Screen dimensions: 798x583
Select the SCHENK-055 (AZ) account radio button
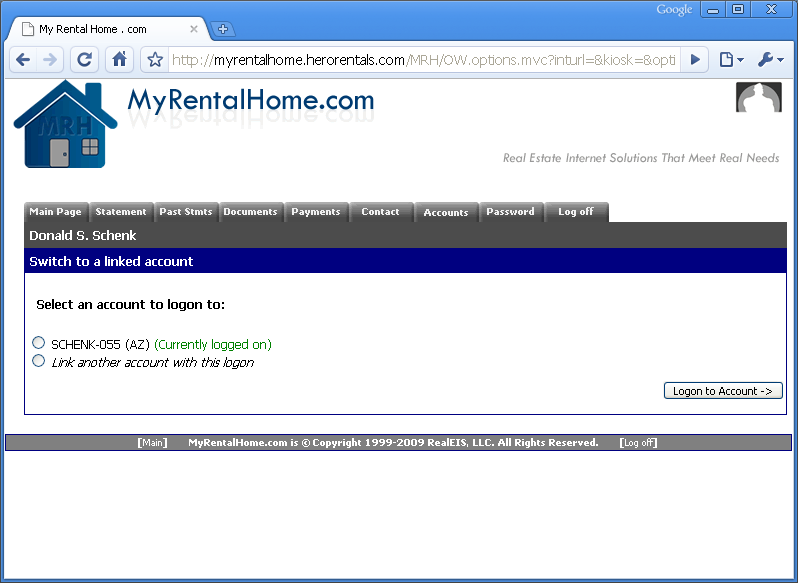(x=39, y=343)
